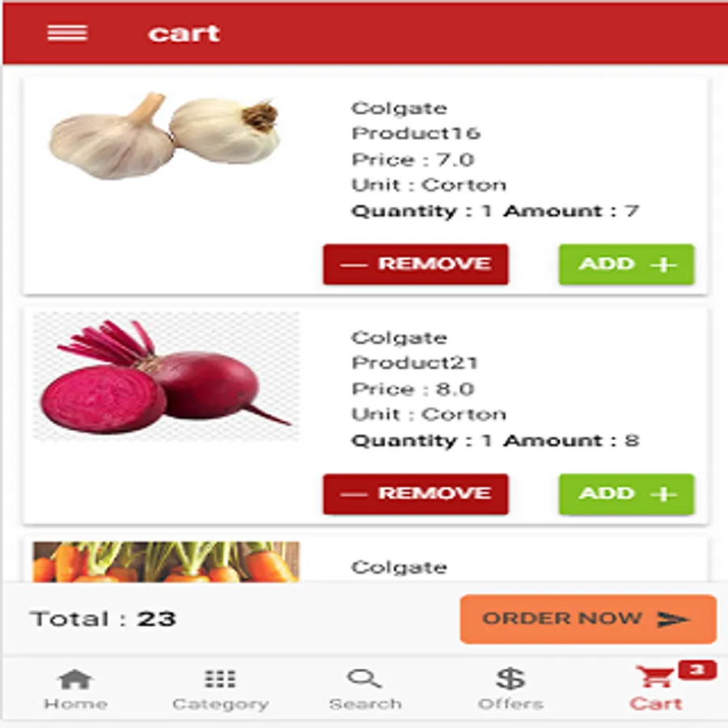The width and height of the screenshot is (728, 728).
Task: Add one more Product21
Action: [626, 494]
